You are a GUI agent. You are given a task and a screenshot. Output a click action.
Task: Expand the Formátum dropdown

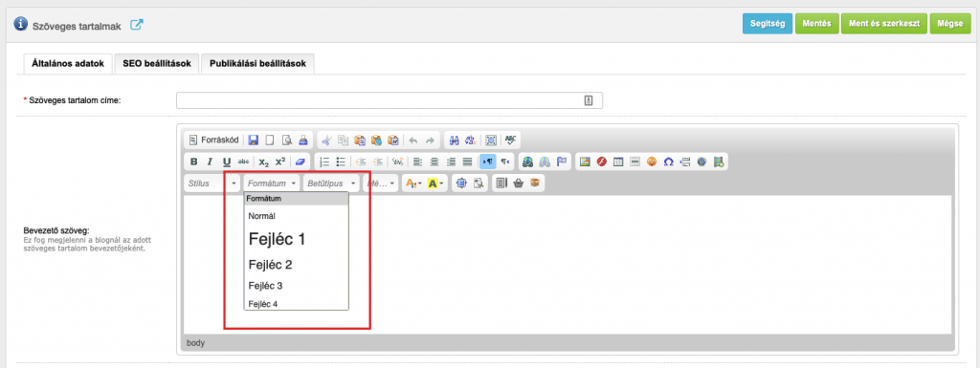tap(271, 184)
